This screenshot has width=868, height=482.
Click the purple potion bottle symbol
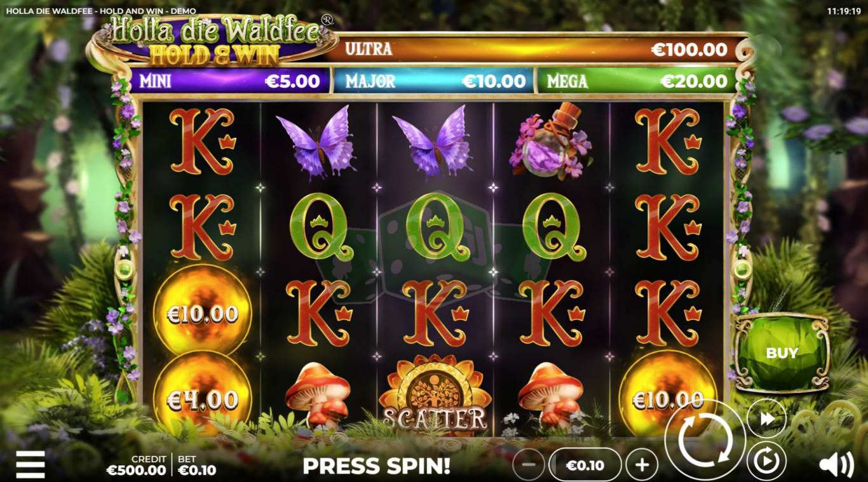click(x=551, y=142)
